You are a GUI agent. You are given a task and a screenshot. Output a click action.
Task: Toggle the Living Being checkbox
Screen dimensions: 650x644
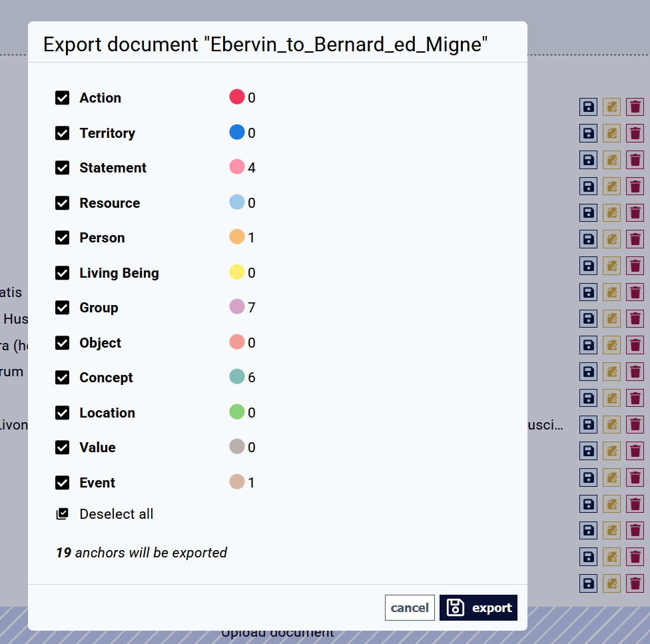[x=63, y=273]
